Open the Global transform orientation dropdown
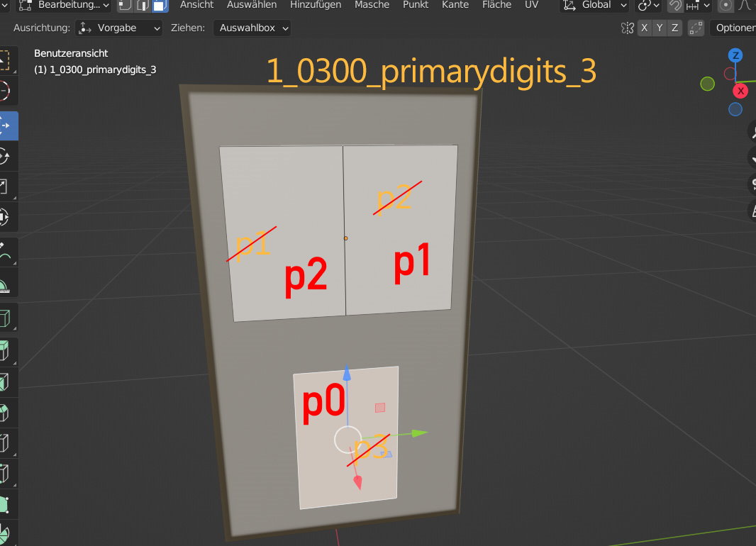The height and width of the screenshot is (546, 756). pos(594,5)
